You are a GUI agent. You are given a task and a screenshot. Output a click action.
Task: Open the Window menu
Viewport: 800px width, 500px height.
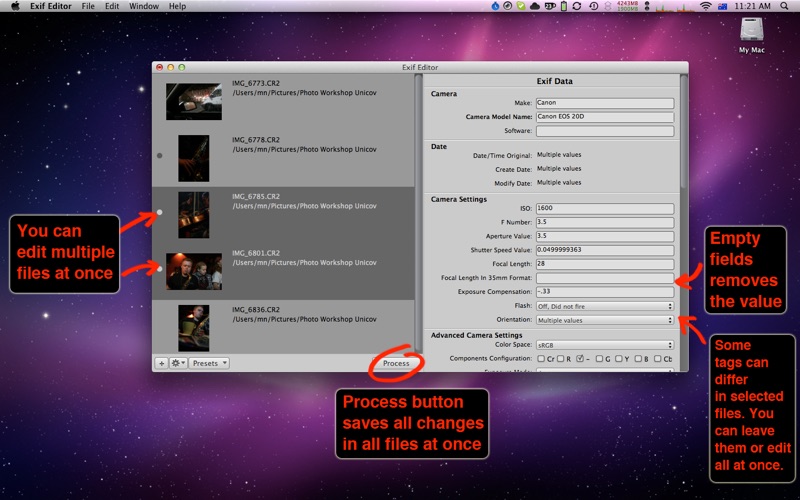point(144,6)
